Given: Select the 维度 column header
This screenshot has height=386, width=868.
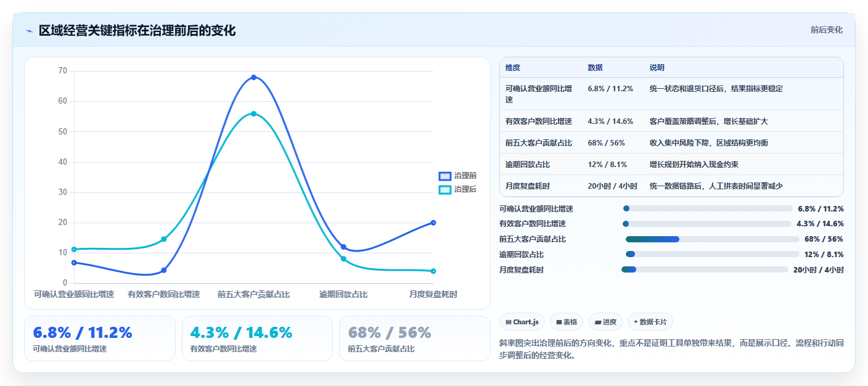Looking at the screenshot, I should pyautogui.click(x=513, y=68).
